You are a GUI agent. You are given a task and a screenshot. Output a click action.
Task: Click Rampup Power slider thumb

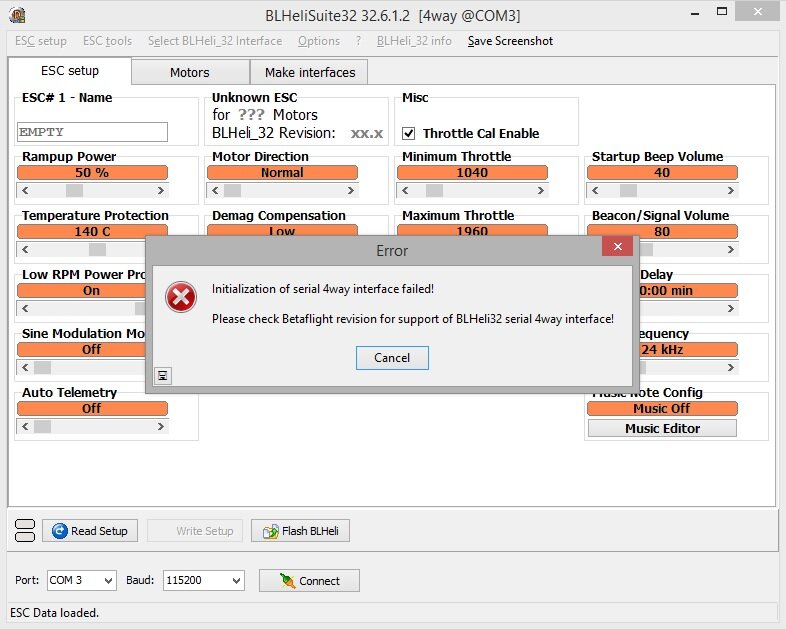coord(75,190)
